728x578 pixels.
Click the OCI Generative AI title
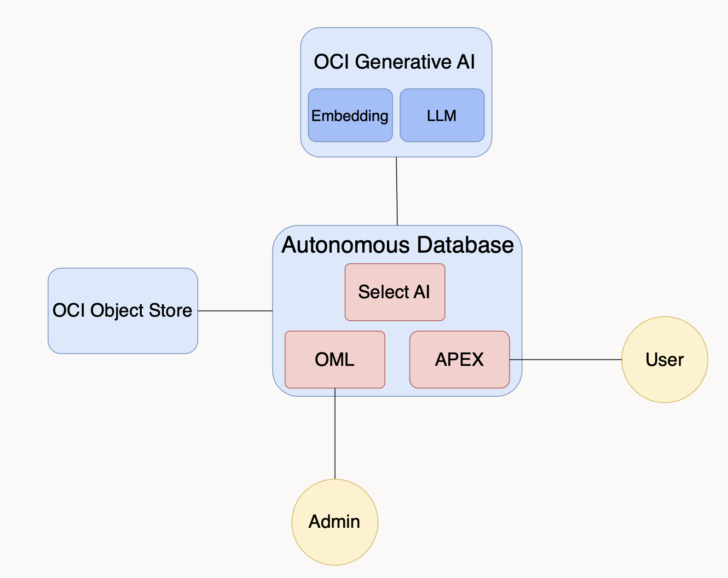[x=394, y=62]
